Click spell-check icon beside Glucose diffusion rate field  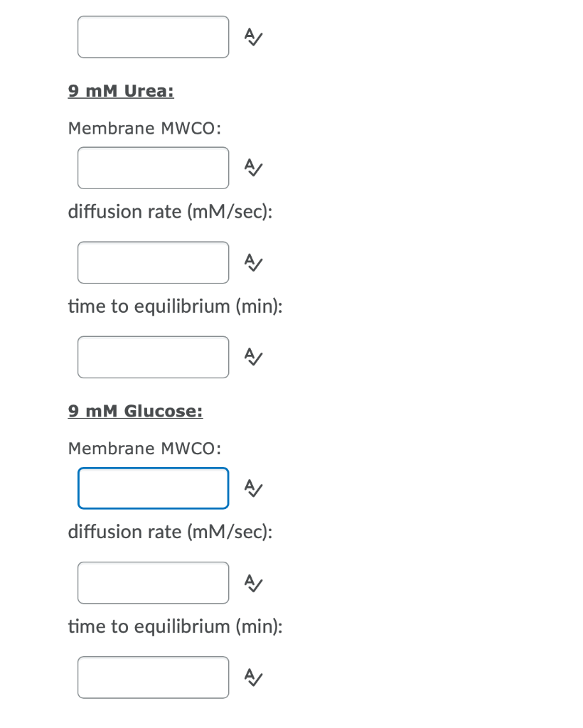[250, 582]
